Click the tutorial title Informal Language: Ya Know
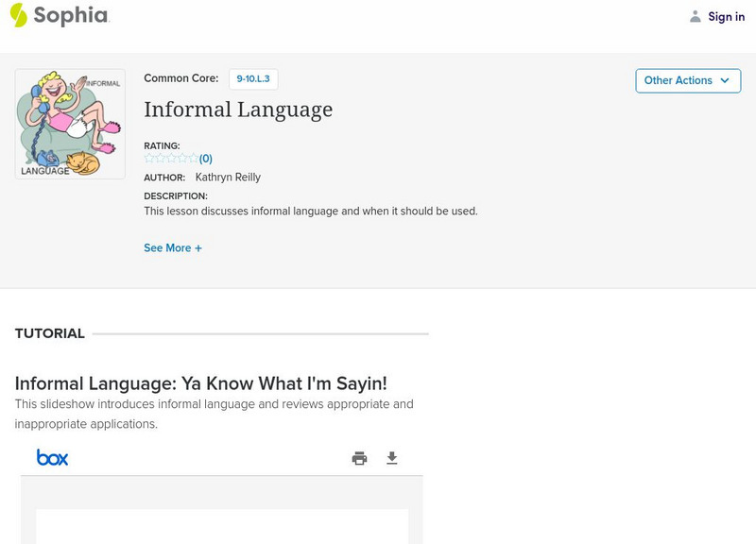This screenshot has height=544, width=756. [x=201, y=383]
